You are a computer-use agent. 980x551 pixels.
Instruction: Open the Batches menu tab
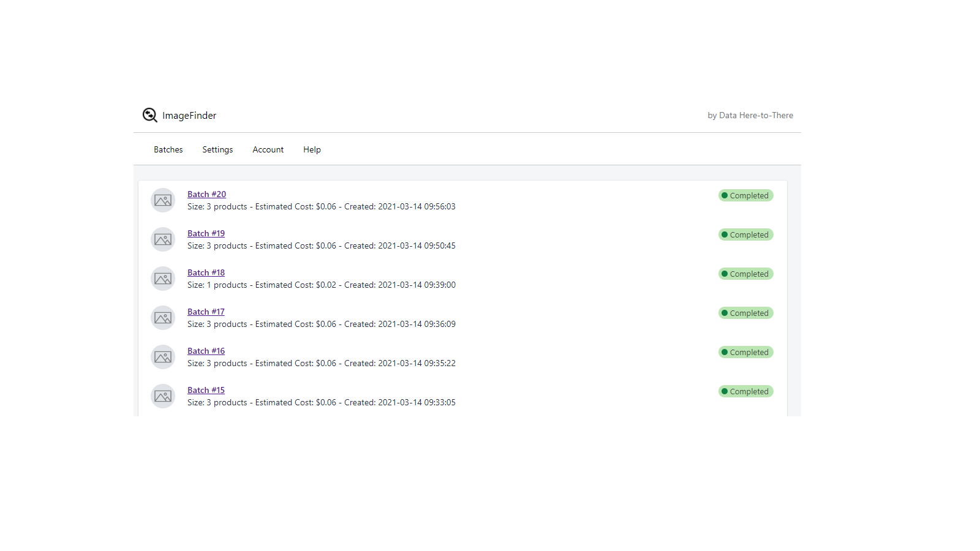click(x=168, y=149)
